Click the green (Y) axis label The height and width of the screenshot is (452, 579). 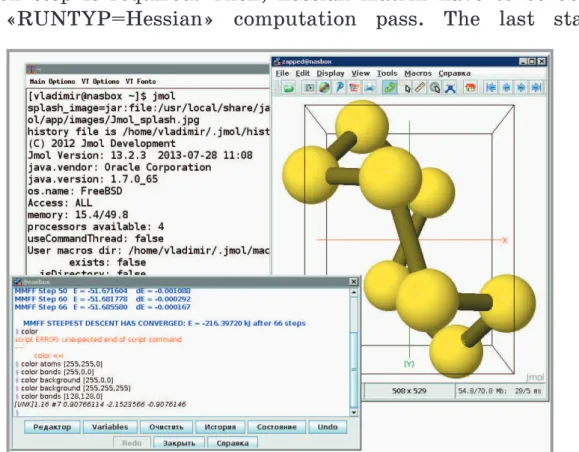[409, 364]
